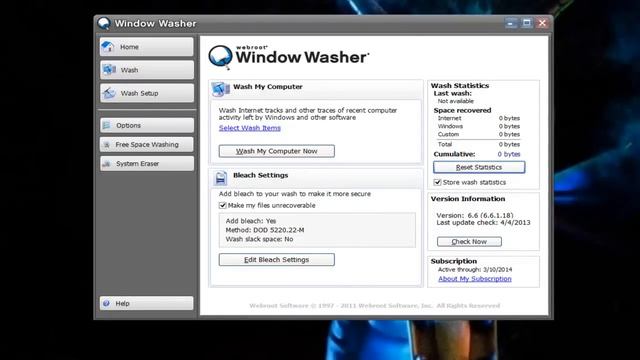The image size is (640, 360).
Task: Open the Options label
Action: (129, 125)
